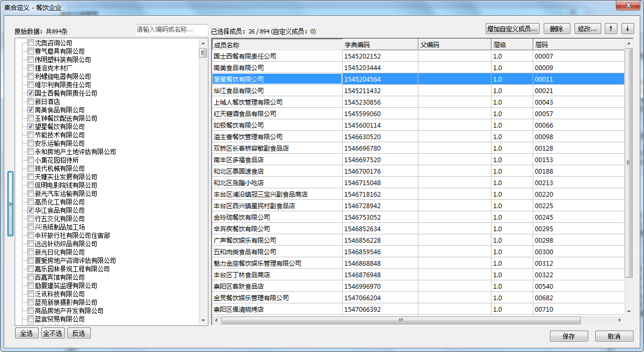644x352 pixels.
Task: Click the 删除 button
Action: [x=556, y=29]
